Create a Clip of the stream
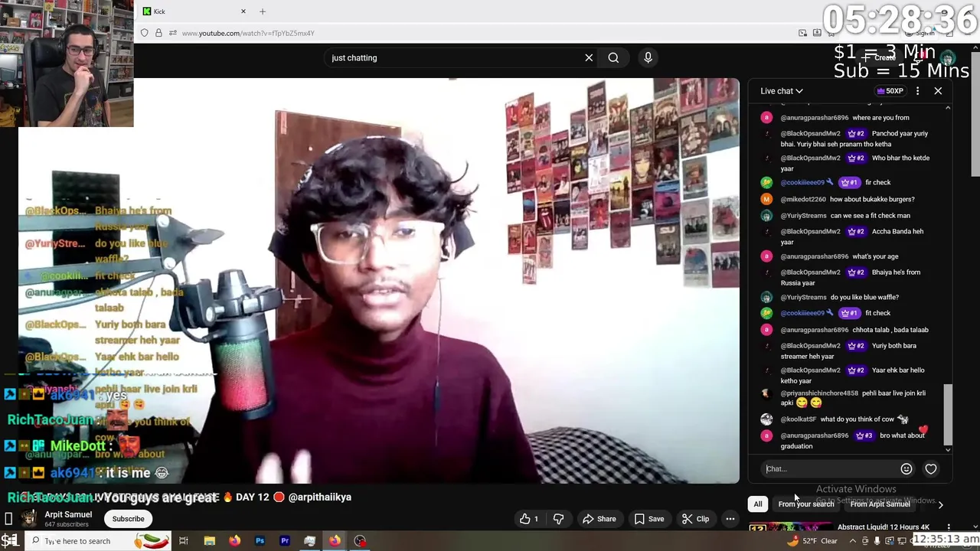This screenshot has height=551, width=980. 695,519
